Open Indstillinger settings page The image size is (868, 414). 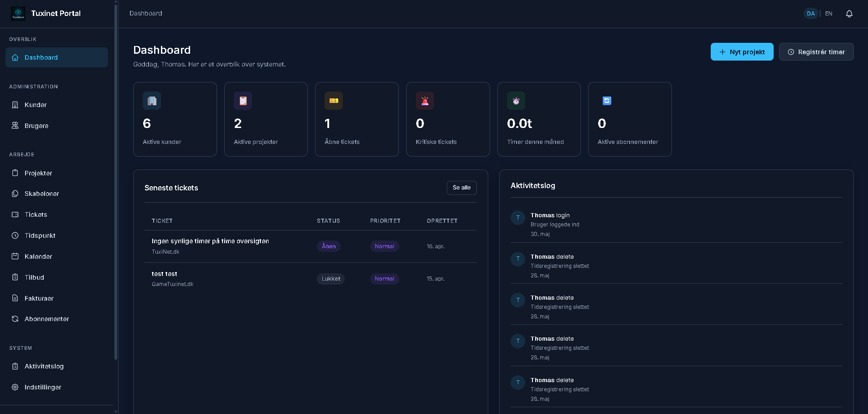[57, 387]
